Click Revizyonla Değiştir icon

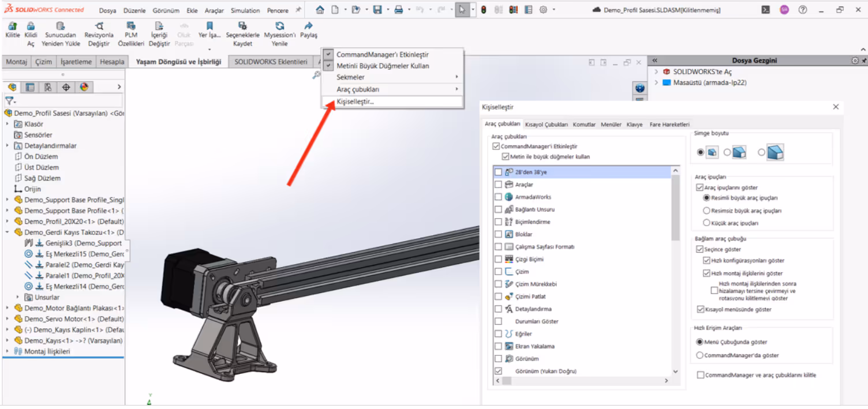click(99, 26)
